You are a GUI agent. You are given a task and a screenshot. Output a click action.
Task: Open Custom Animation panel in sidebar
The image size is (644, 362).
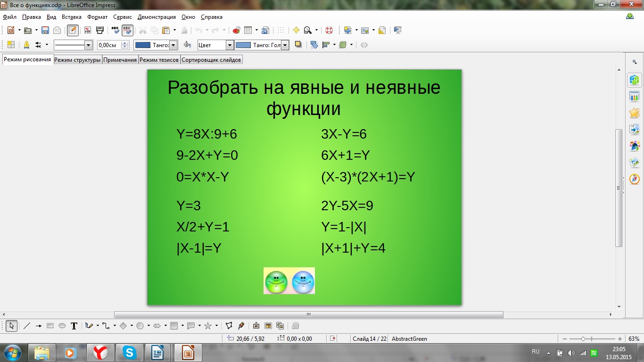click(635, 113)
